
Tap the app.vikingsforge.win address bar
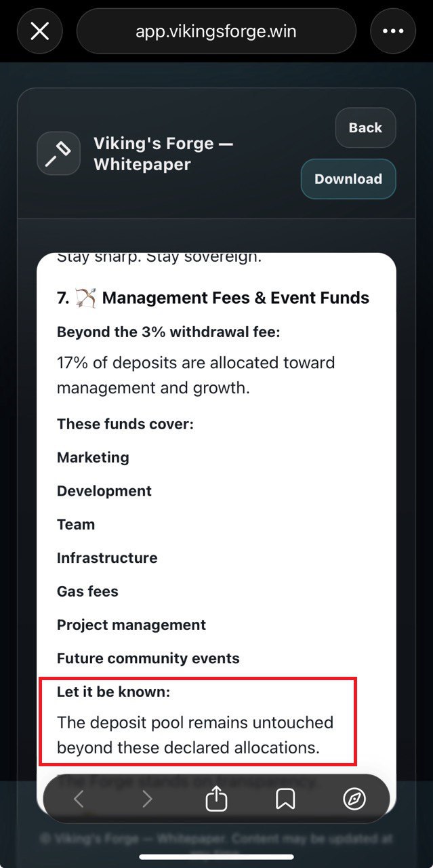tap(216, 31)
